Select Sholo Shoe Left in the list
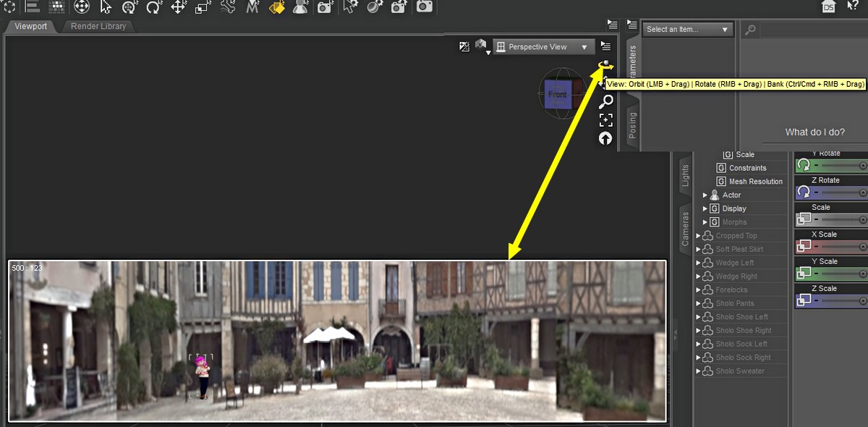The width and height of the screenshot is (868, 427). 742,317
